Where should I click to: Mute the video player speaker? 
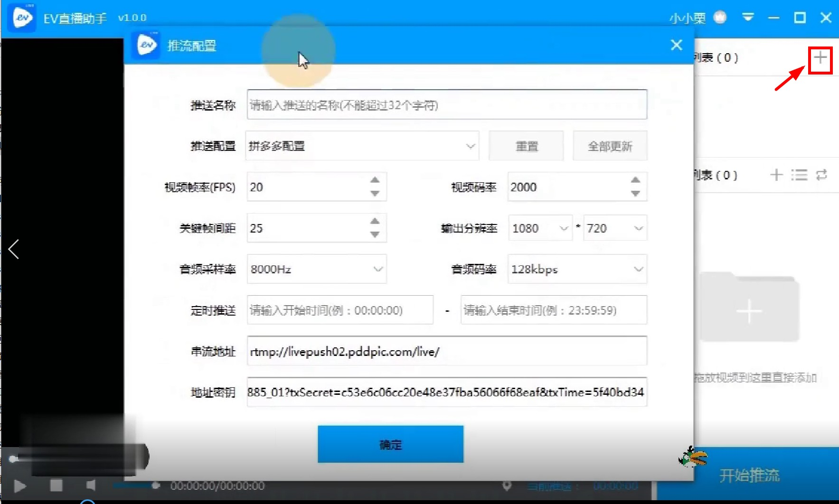tap(91, 486)
